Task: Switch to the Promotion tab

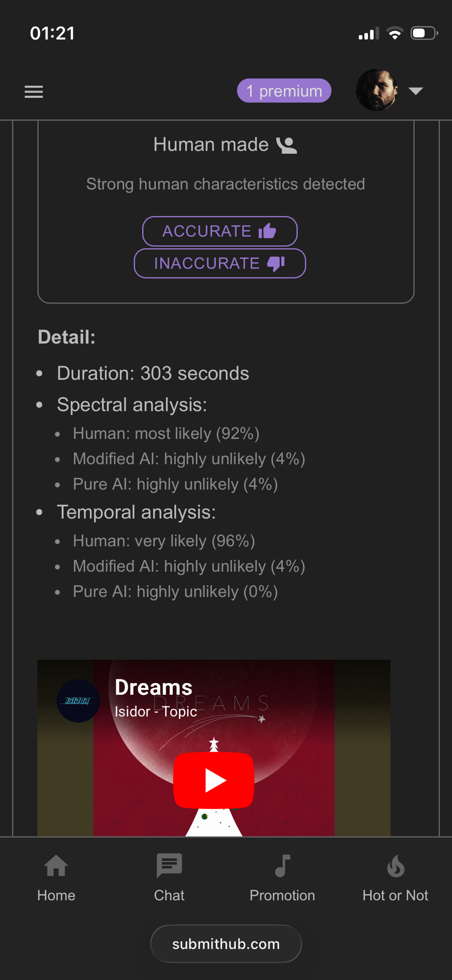Action: (x=282, y=878)
